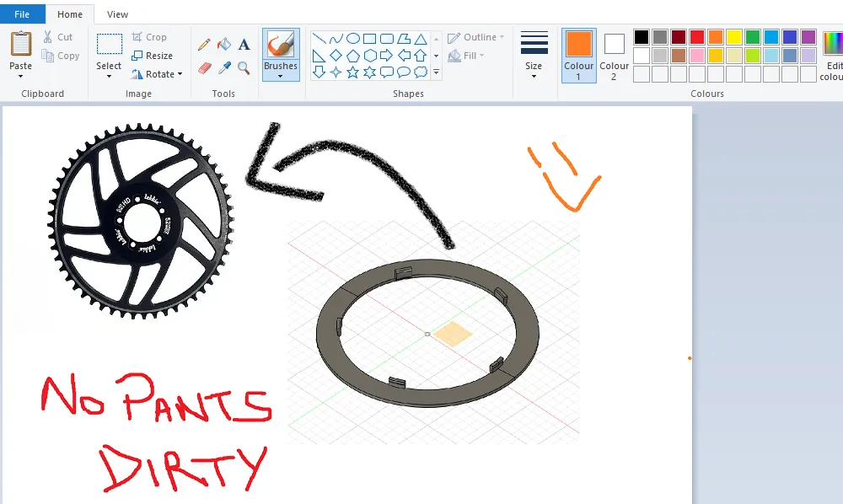843x504 pixels.
Task: Select Colour 2 background slot
Action: (x=614, y=56)
